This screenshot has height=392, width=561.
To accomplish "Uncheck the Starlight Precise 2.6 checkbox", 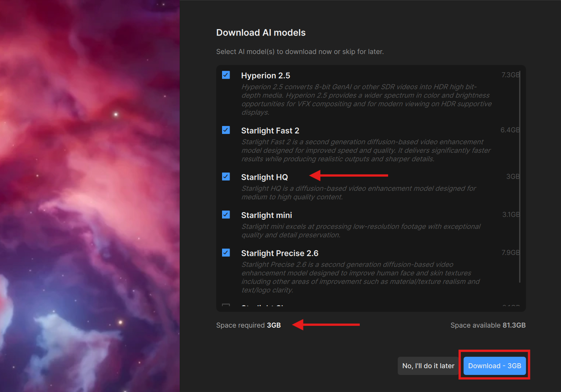I will click(x=226, y=252).
